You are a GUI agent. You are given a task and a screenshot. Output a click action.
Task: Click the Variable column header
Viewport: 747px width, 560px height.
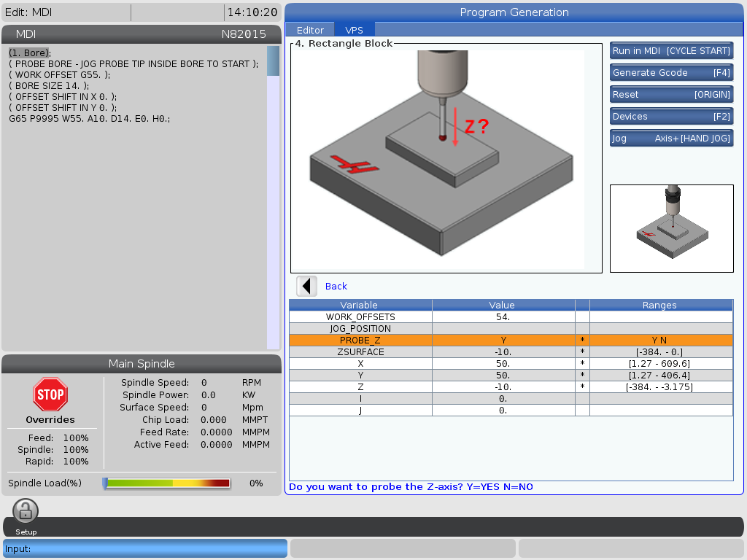pyautogui.click(x=360, y=306)
